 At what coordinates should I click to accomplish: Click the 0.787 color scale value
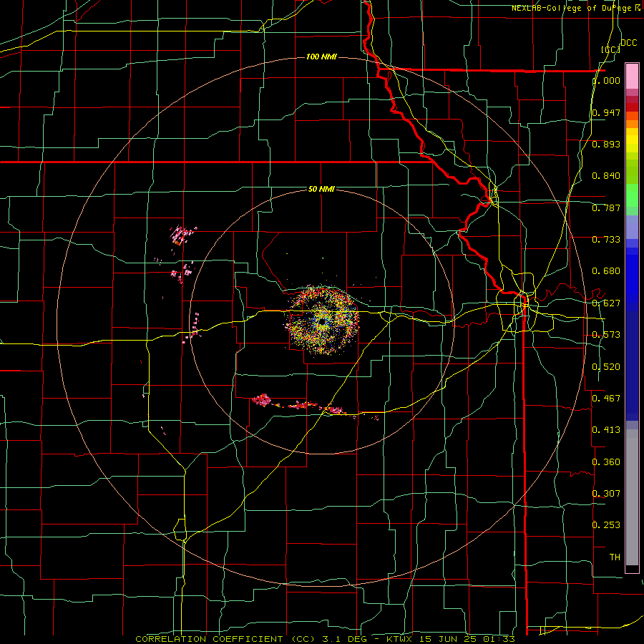(606, 208)
